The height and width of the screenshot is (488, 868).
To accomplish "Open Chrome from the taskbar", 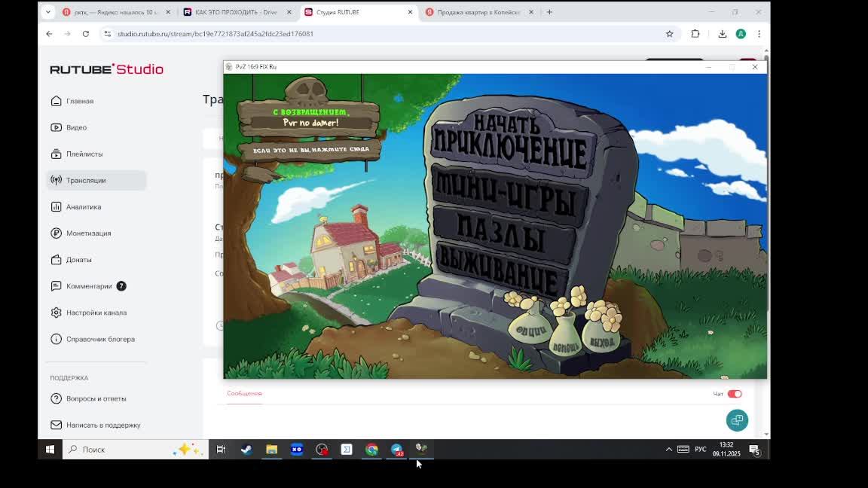I will coord(371,450).
